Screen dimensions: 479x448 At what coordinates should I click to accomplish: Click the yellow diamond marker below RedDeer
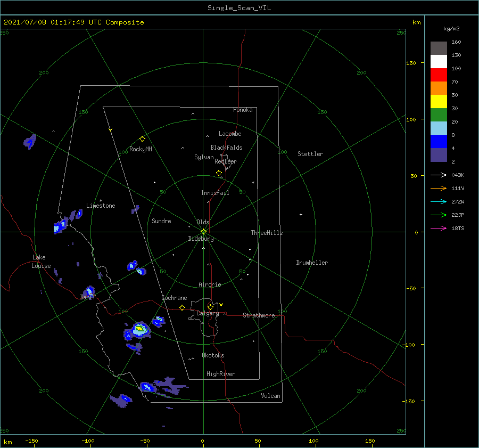coord(219,173)
